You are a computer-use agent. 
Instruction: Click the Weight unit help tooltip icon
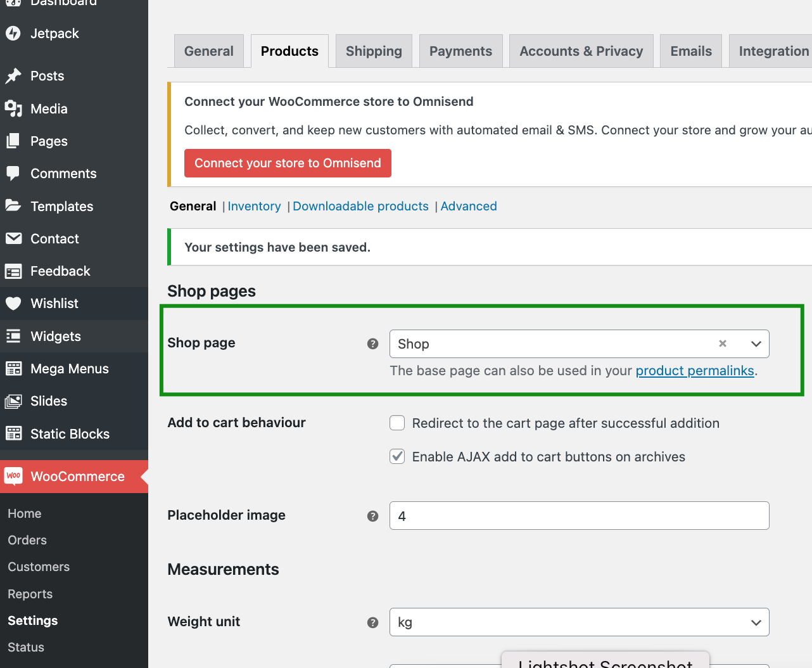coord(372,622)
